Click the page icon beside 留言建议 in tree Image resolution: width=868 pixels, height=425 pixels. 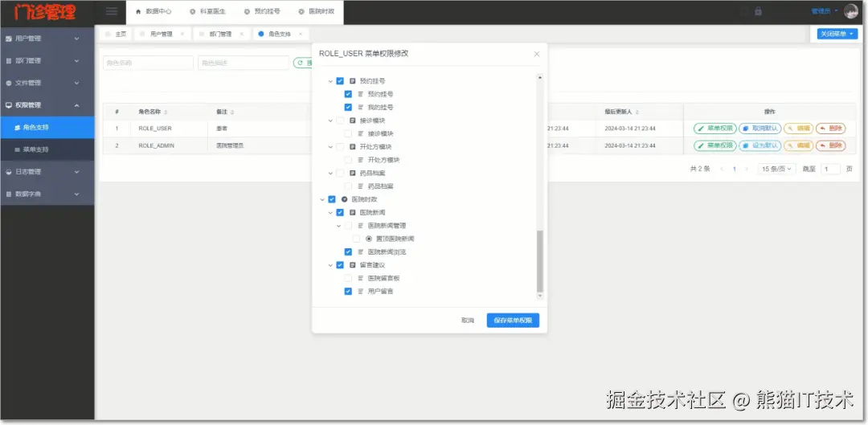pyautogui.click(x=353, y=265)
